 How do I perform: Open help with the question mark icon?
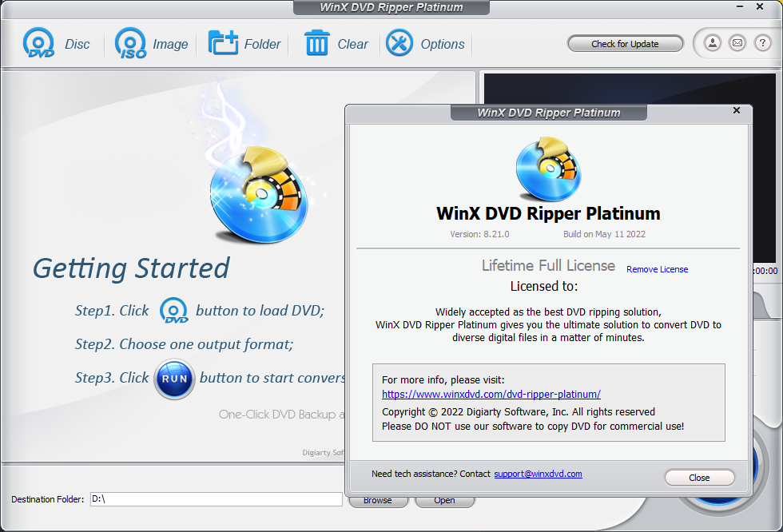762,43
